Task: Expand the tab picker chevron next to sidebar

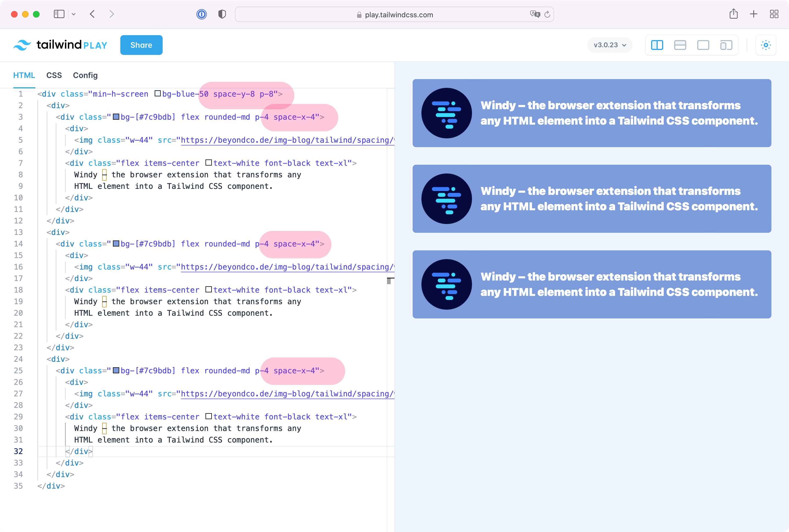Action: [x=74, y=14]
